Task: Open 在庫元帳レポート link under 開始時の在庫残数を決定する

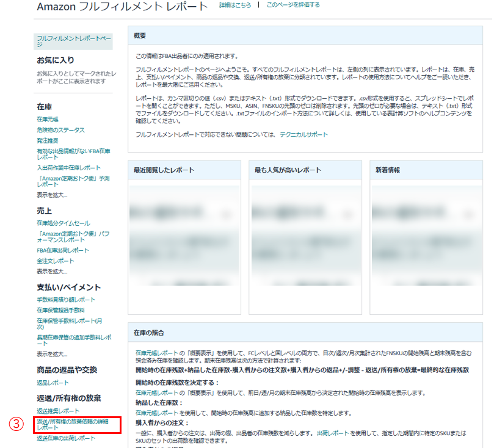Action: tap(157, 393)
